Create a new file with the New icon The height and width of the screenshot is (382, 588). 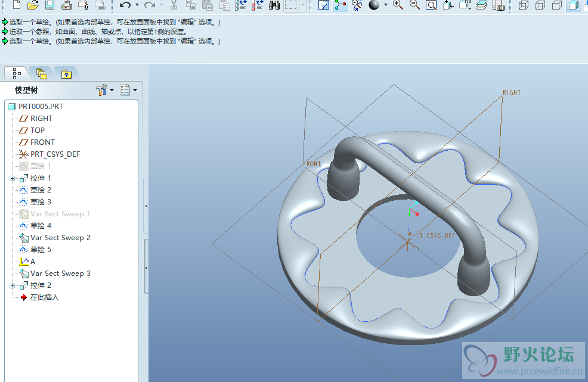(x=17, y=5)
